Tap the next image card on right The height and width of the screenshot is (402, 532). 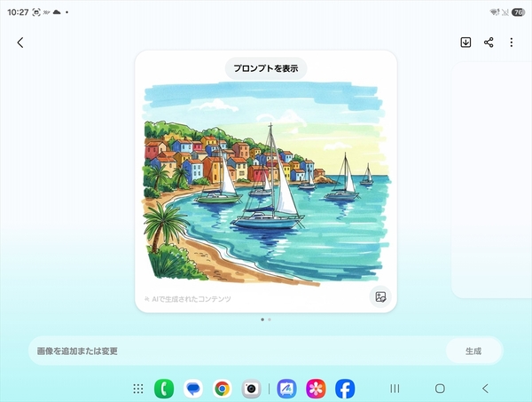pyautogui.click(x=491, y=180)
